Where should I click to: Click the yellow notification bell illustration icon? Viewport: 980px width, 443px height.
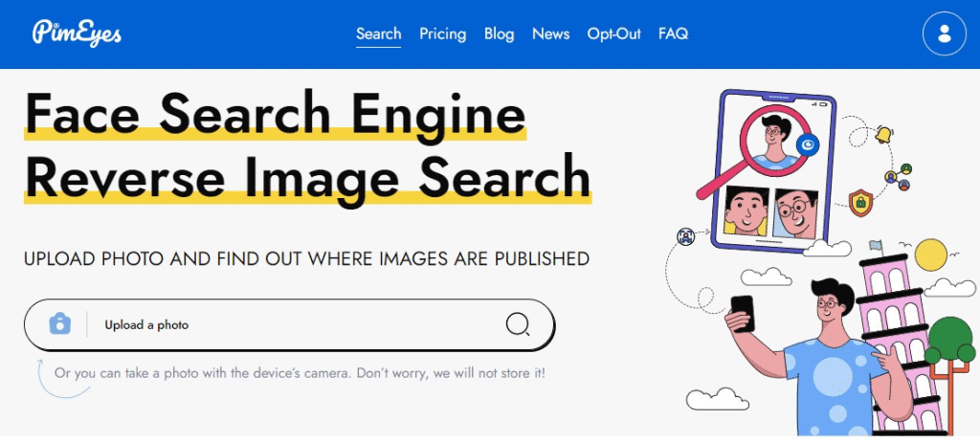pos(883,134)
